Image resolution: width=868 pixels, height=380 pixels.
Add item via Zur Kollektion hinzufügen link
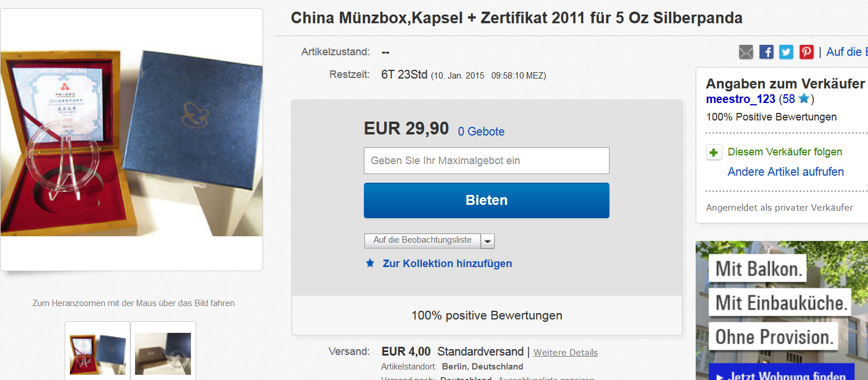pyautogui.click(x=447, y=264)
